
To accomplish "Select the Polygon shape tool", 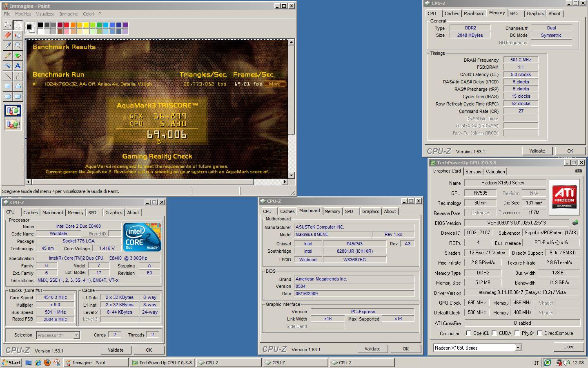I will point(18,86).
